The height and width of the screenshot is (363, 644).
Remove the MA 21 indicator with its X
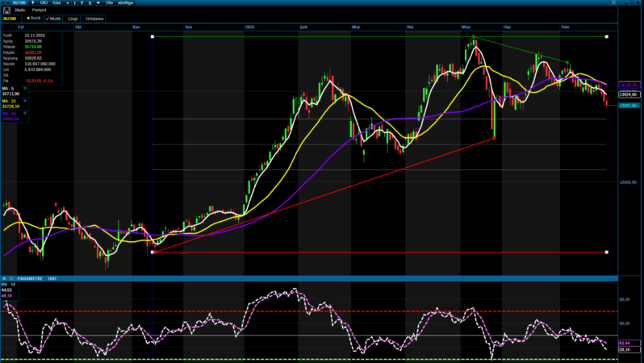25,101
